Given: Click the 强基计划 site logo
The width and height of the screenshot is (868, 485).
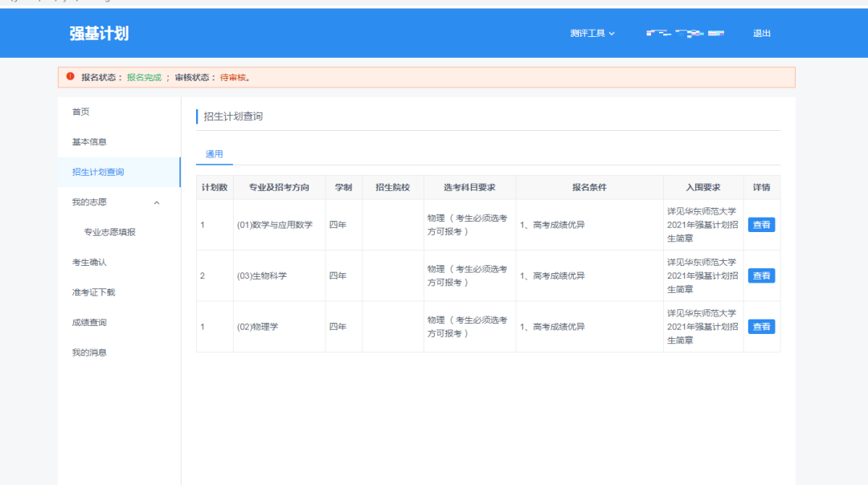Looking at the screenshot, I should tap(99, 34).
